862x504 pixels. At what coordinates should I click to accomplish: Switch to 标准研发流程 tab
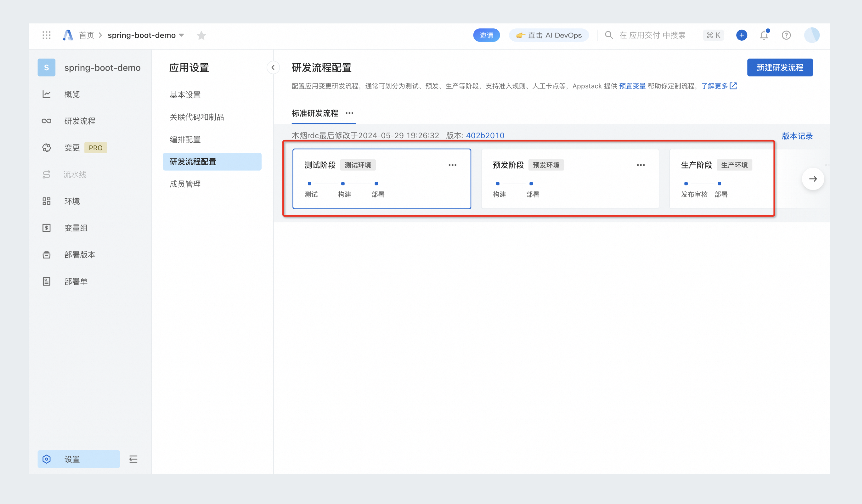315,113
